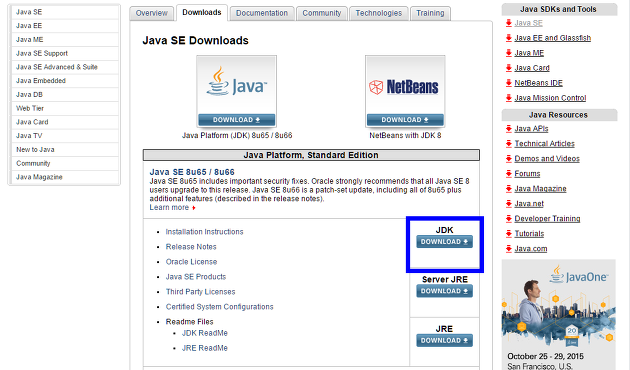The width and height of the screenshot is (630, 370).
Task: Open the Community tab
Action: 321,13
